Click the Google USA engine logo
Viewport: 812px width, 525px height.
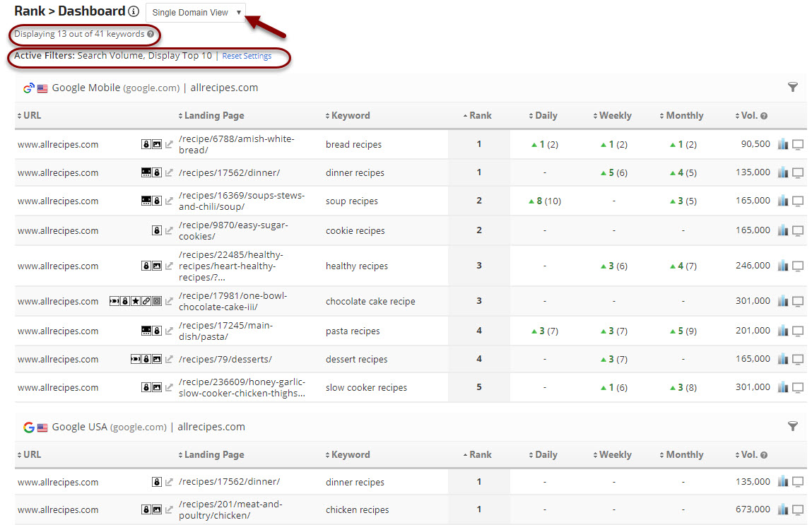coord(29,427)
